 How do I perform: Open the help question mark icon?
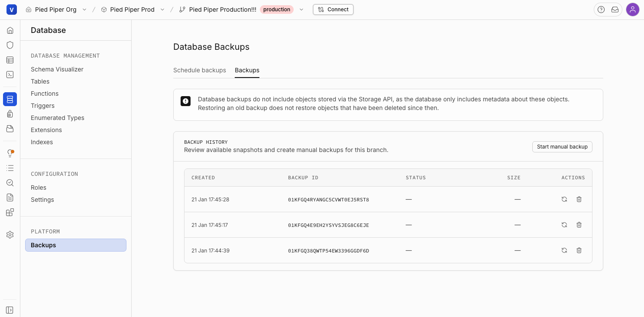(601, 10)
